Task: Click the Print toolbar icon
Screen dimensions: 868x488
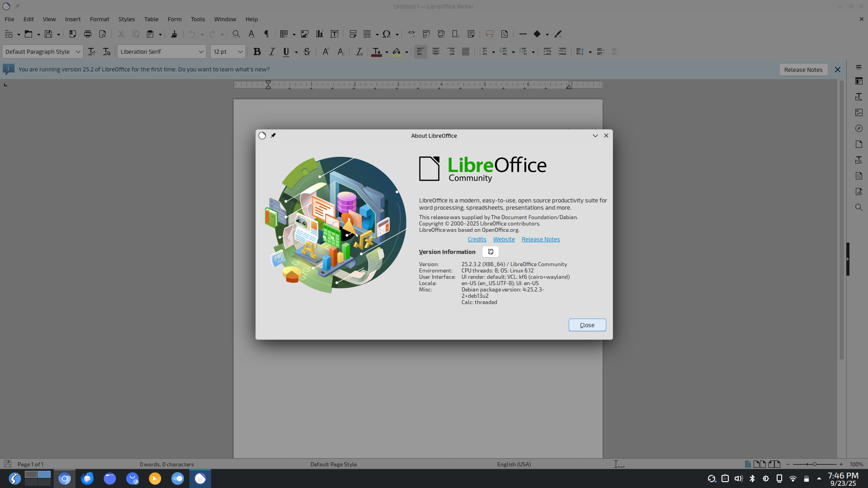Action: tap(88, 34)
